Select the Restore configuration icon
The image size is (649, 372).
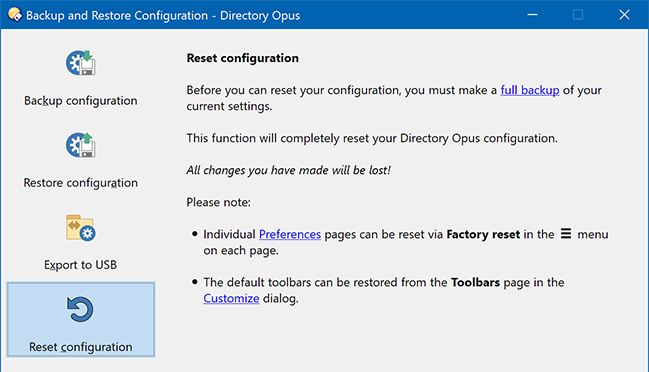coord(81,145)
